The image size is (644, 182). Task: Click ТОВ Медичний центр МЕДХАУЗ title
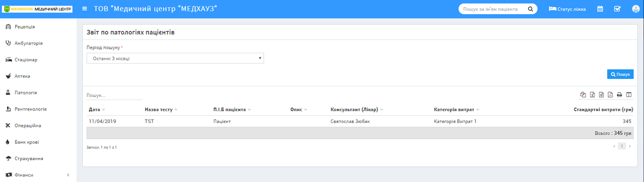[x=155, y=9]
